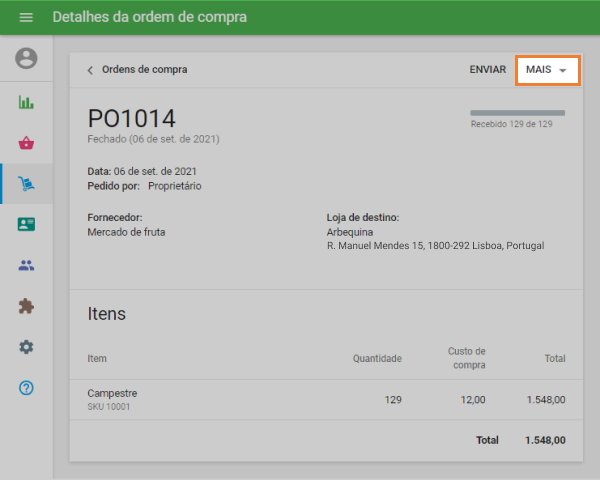Go to Reports bar chart icon

[x=26, y=102]
